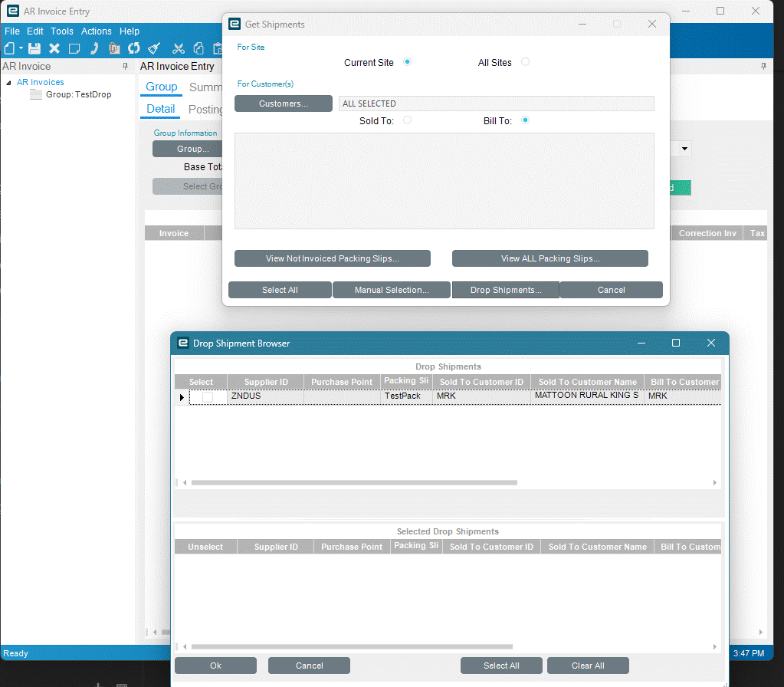Switch to the Group tab
784x687 pixels.
point(161,87)
